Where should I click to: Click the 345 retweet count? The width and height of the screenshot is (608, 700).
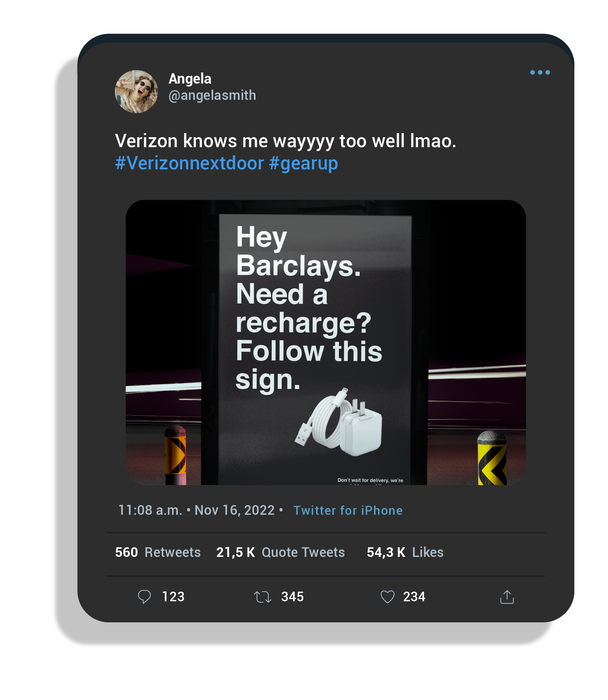(292, 597)
